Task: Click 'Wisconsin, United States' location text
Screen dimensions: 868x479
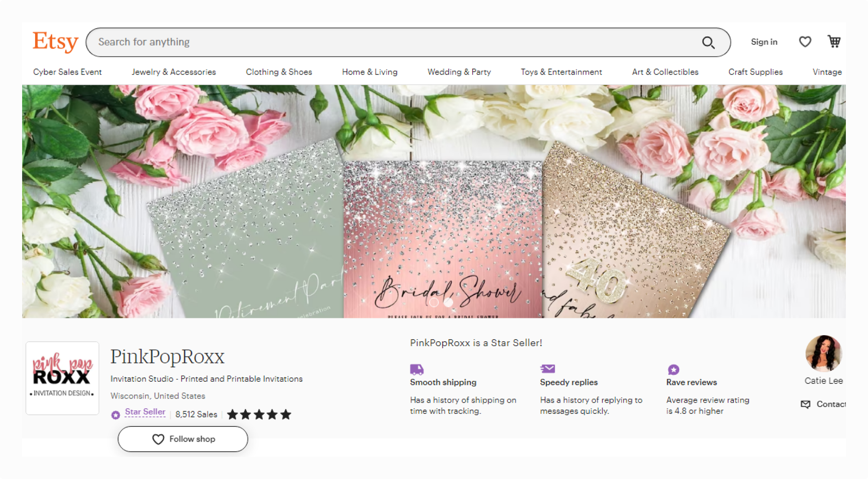Action: pyautogui.click(x=158, y=396)
